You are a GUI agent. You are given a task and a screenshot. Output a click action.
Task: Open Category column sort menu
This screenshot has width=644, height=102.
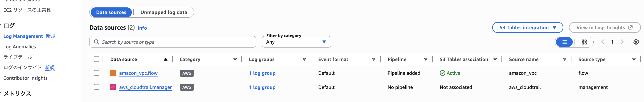[x=235, y=59]
